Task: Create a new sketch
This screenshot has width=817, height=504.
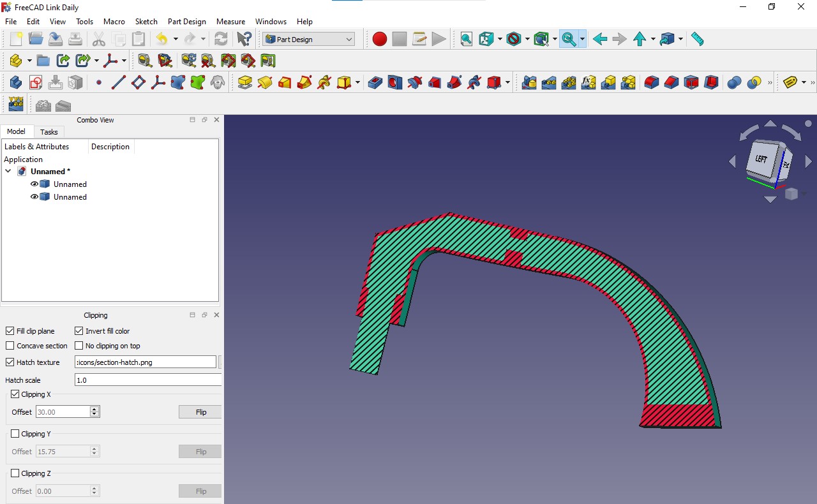Action: coord(35,82)
